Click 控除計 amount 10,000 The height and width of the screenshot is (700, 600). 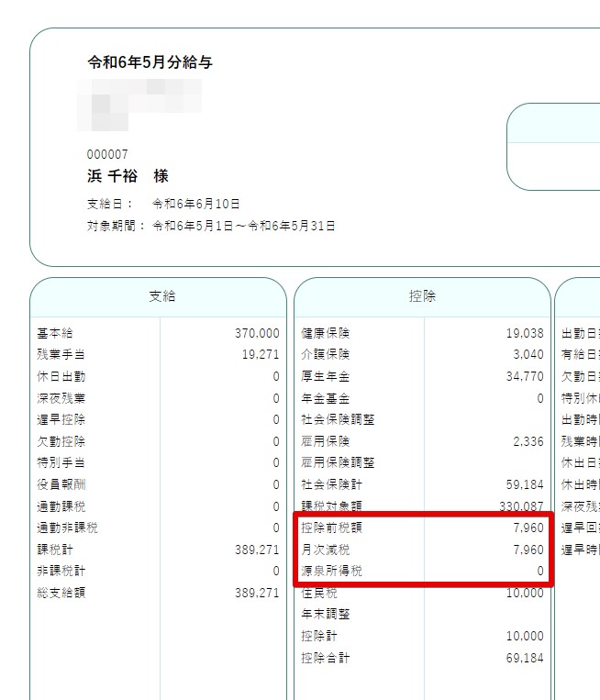coord(525,636)
